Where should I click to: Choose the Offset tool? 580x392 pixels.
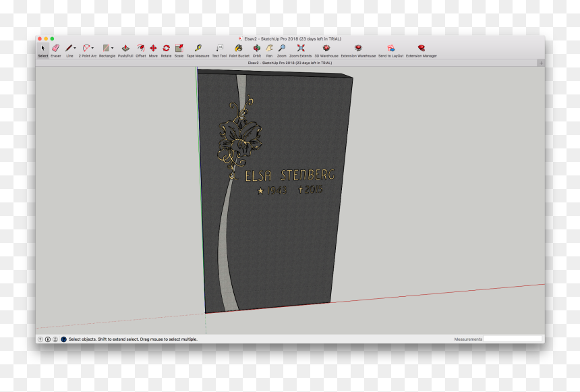tap(140, 51)
